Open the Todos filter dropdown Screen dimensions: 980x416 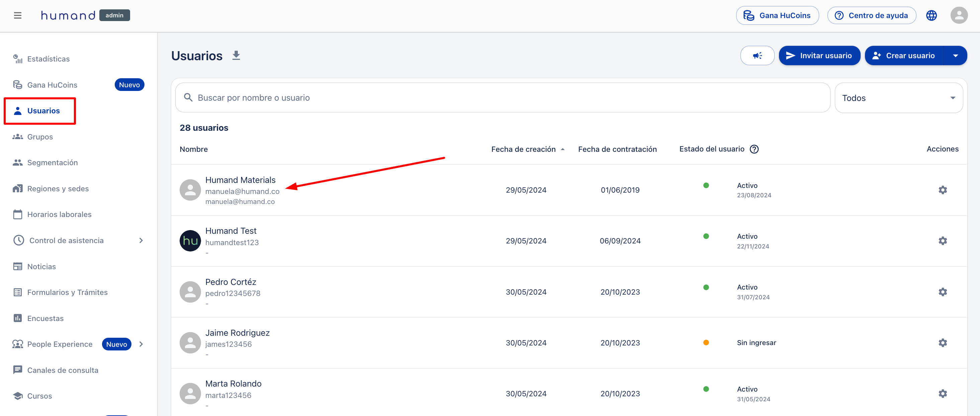pos(898,98)
